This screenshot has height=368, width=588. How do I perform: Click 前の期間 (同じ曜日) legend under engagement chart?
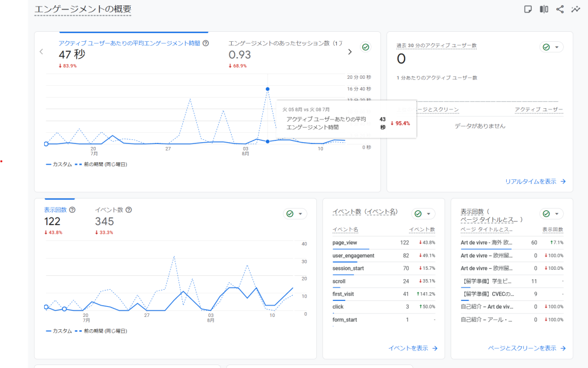(x=101, y=165)
